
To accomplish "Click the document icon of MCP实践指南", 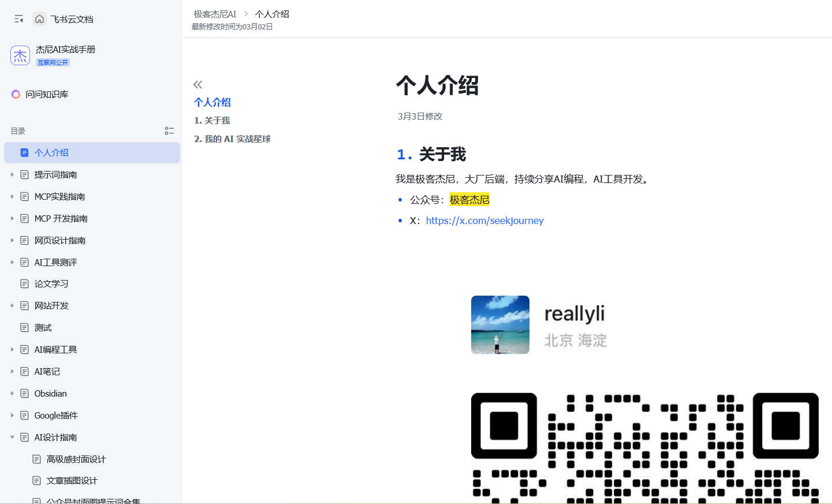I will pyautogui.click(x=24, y=196).
